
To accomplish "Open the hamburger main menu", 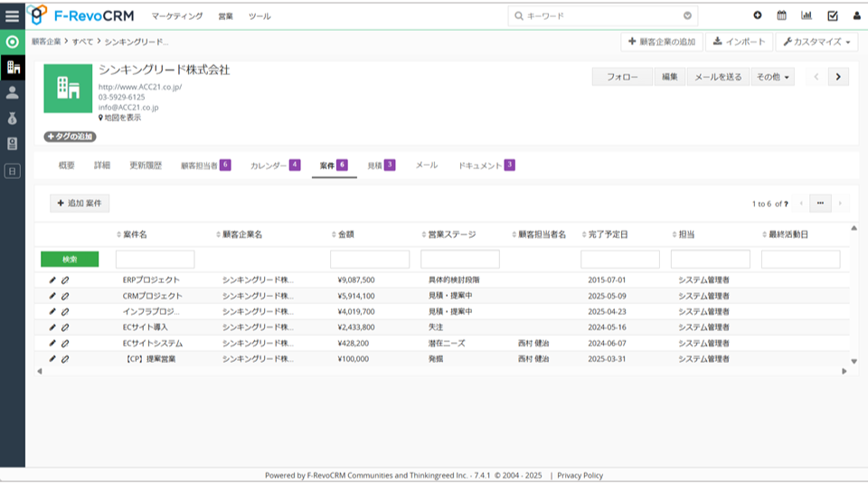I will pyautogui.click(x=12, y=16).
